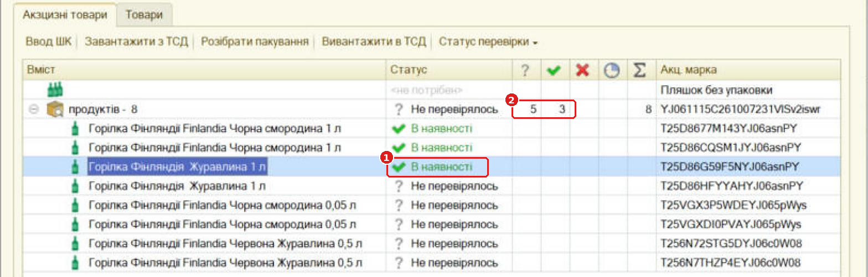This screenshot has width=868, height=277.
Task: Click mark T25D86CQSM1JYJ06asnPY
Action: 731,148
